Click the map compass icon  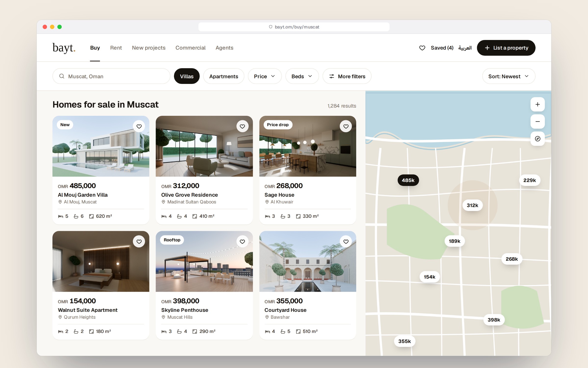[538, 139]
